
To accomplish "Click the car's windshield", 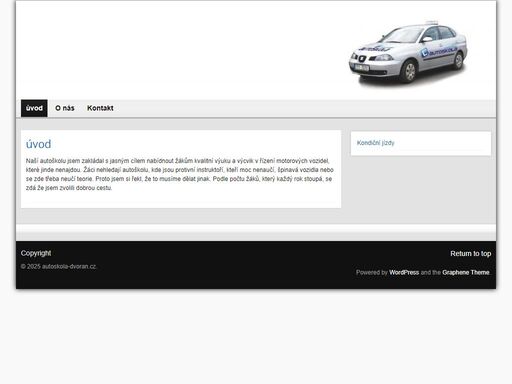I will click(x=404, y=35).
